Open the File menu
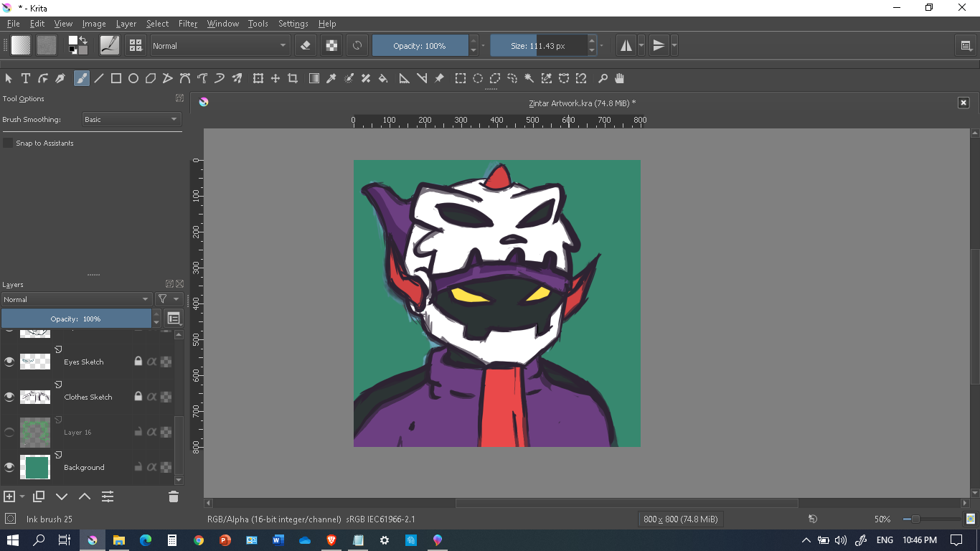The image size is (980, 551). pos(13,24)
